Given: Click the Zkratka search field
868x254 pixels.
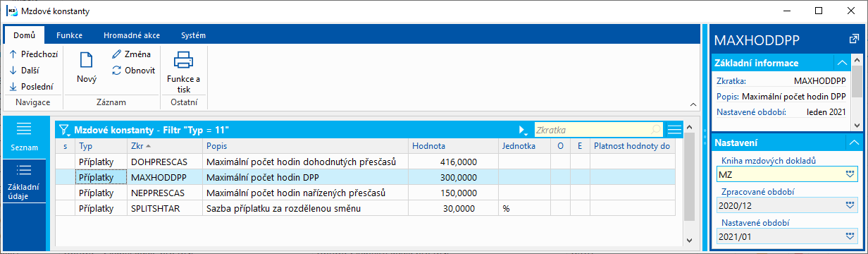Looking at the screenshot, I should (x=598, y=130).
